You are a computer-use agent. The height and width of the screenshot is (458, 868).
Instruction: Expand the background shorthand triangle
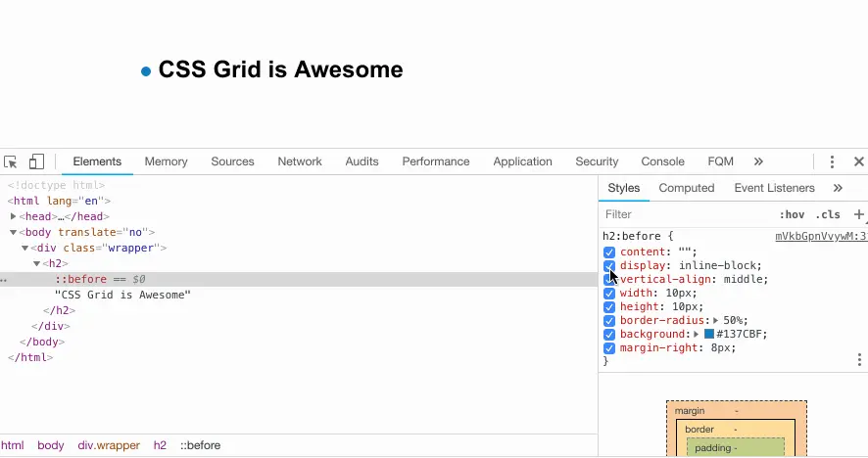click(697, 335)
